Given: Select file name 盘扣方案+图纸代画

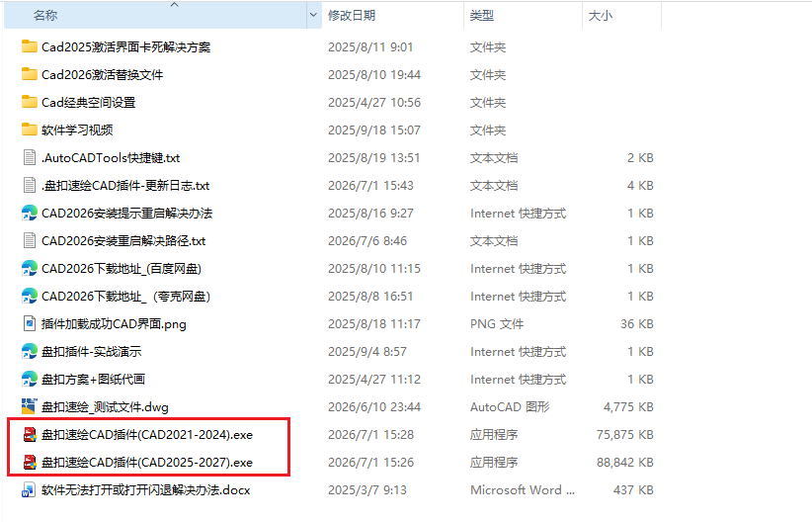Looking at the screenshot, I should coord(93,380).
